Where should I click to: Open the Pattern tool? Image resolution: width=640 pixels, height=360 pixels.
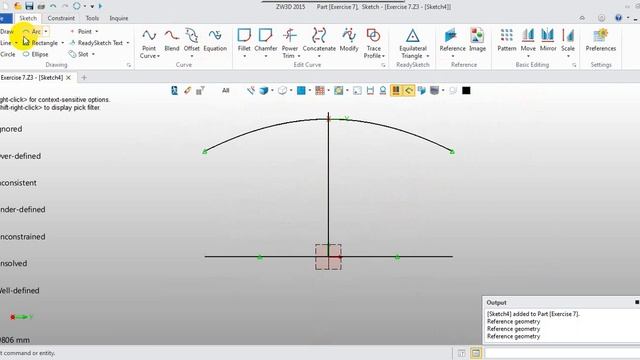(x=507, y=40)
